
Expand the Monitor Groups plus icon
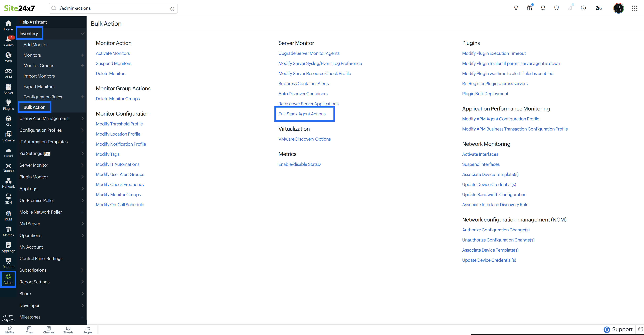pyautogui.click(x=82, y=66)
